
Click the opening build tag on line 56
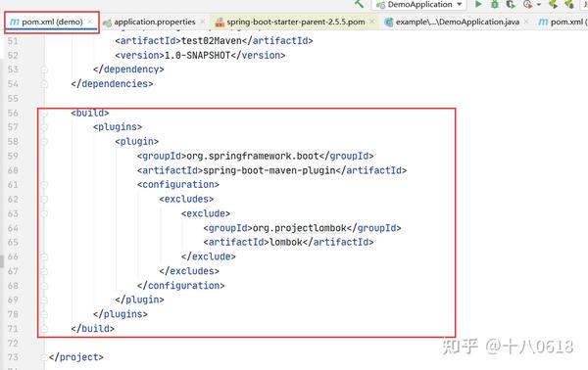coord(90,113)
